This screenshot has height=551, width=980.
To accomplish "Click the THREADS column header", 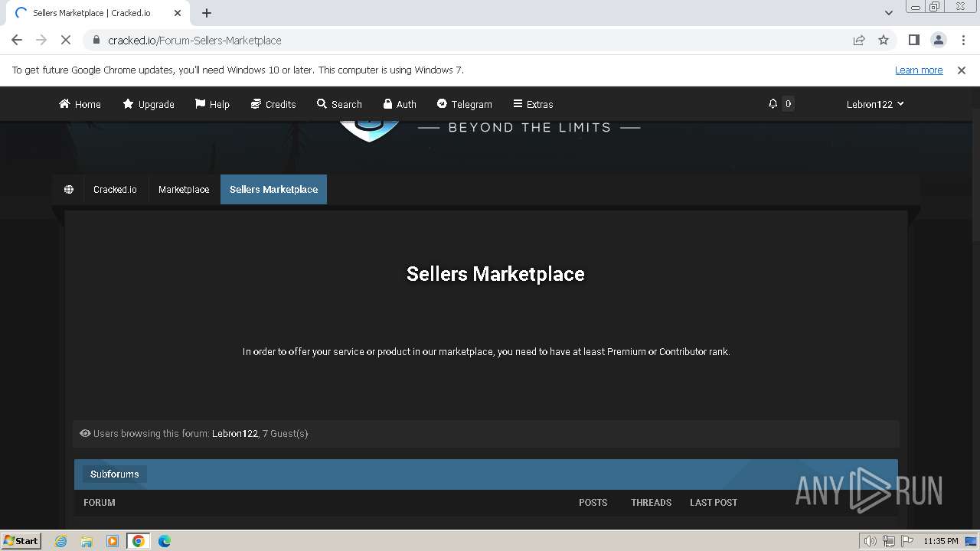I will click(651, 502).
